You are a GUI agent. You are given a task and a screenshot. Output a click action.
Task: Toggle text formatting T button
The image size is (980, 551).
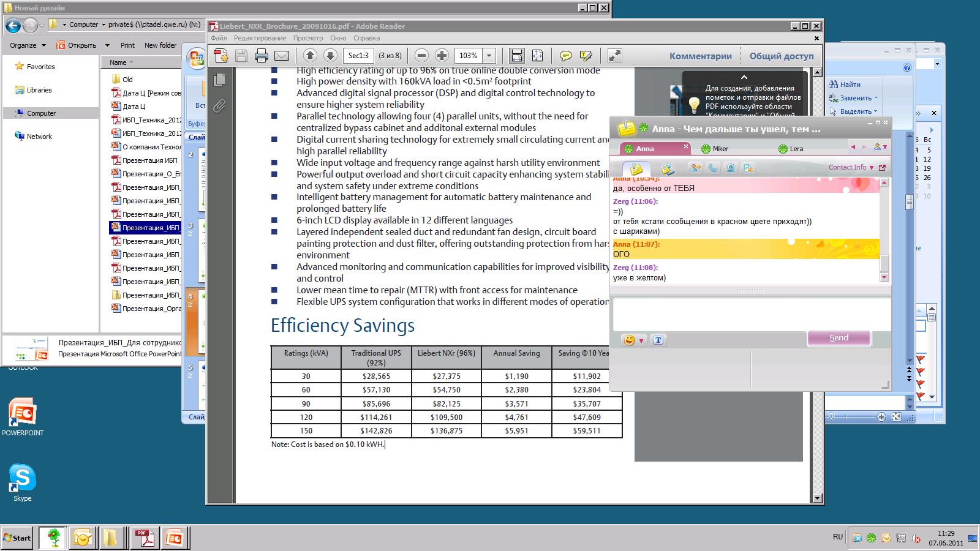(658, 340)
